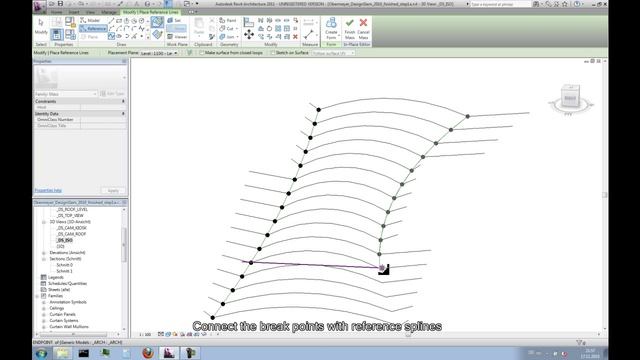
Task: Expand the Curtain Panels family node
Action: coord(44,315)
